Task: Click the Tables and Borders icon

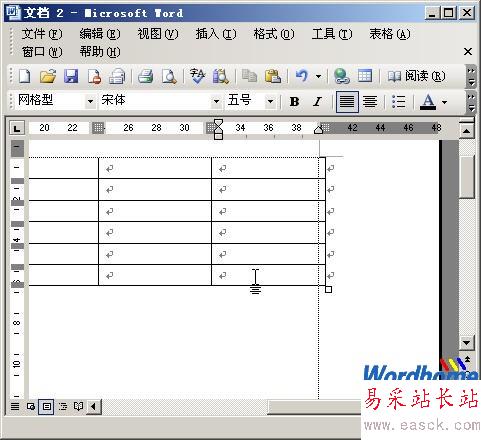Action: (x=365, y=76)
